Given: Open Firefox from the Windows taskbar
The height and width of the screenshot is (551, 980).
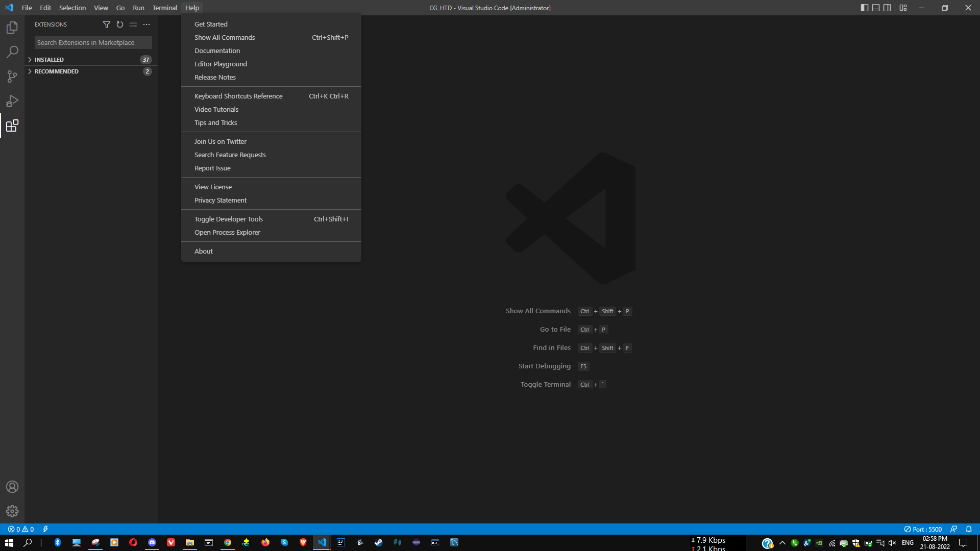Looking at the screenshot, I should pos(265,542).
